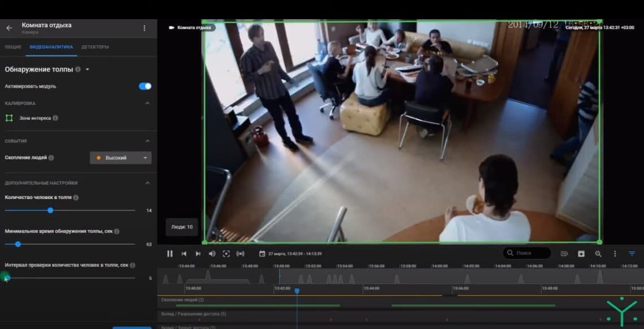Click first green Скопление людей event bar

click(258, 306)
